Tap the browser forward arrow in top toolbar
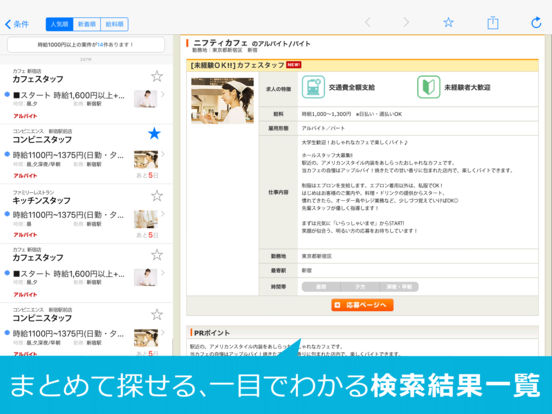The width and height of the screenshot is (552, 414). pyautogui.click(x=406, y=23)
